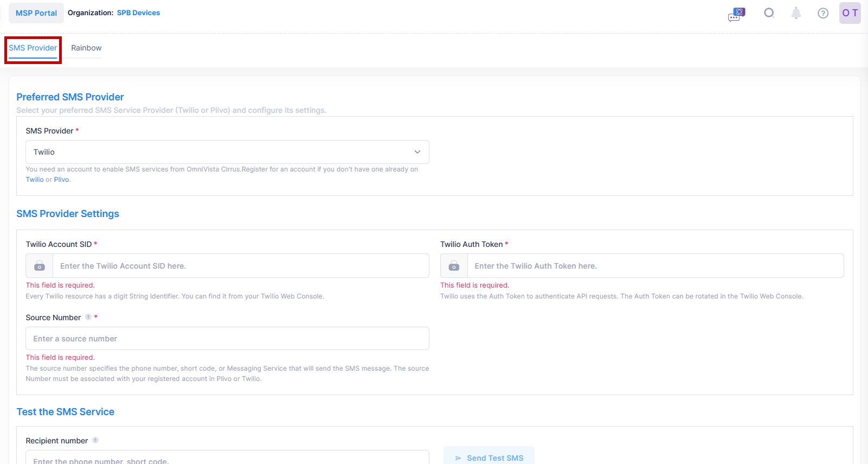Screen dimensions: 868x464
Task: Select the SMS Provider tab
Action: coord(33,48)
